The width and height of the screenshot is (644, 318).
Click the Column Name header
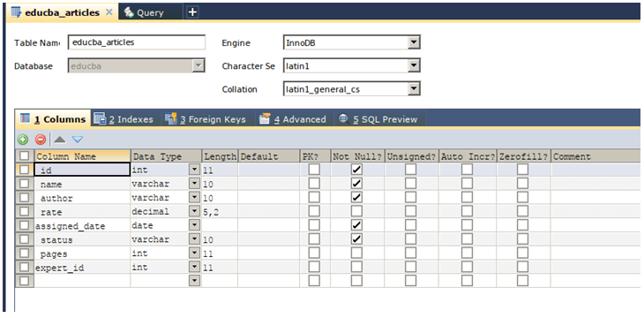(83, 156)
